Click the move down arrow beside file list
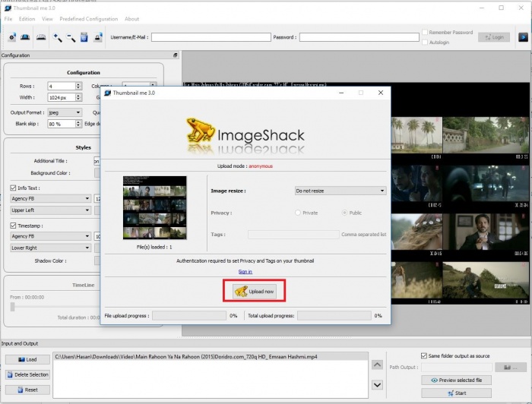The width and height of the screenshot is (532, 404). pyautogui.click(x=378, y=385)
